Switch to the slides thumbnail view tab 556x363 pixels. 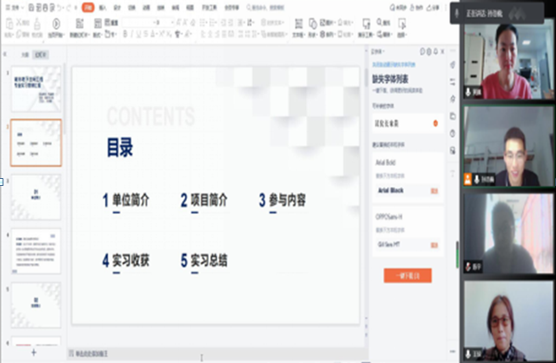[40, 55]
